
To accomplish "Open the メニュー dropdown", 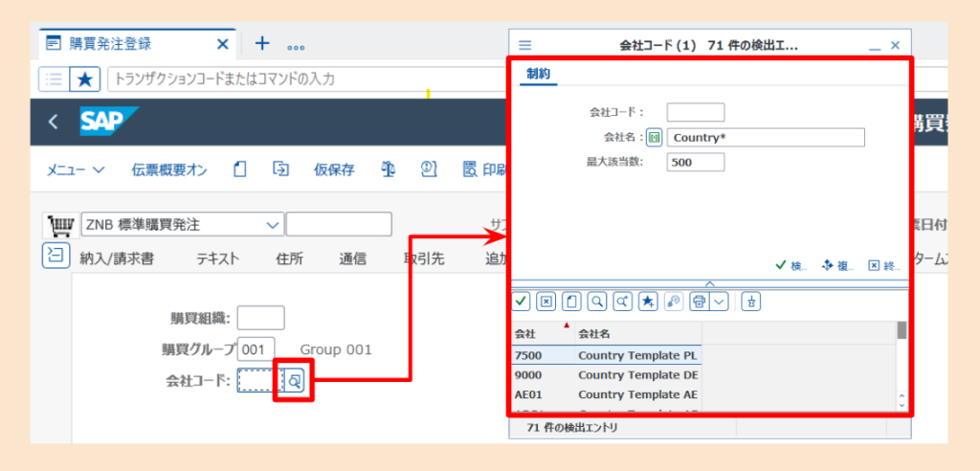I will [75, 170].
